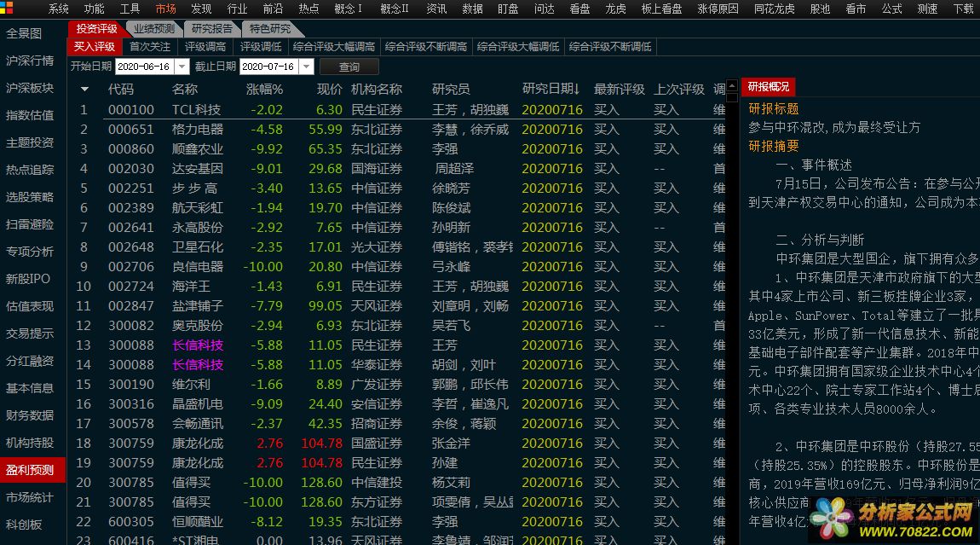The image size is (980, 545).
Task: Select the 晶盛机电 row
Action: tap(397, 404)
